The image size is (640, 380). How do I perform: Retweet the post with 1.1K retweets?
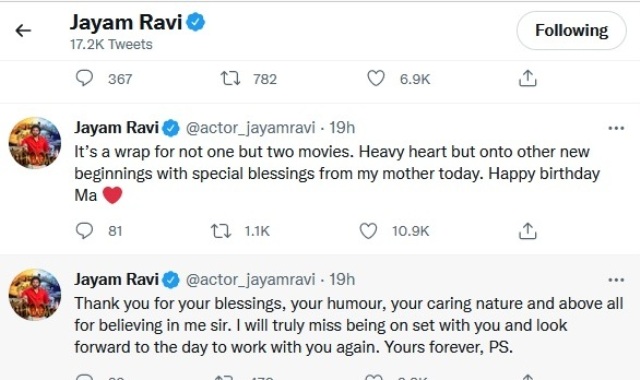tap(221, 231)
